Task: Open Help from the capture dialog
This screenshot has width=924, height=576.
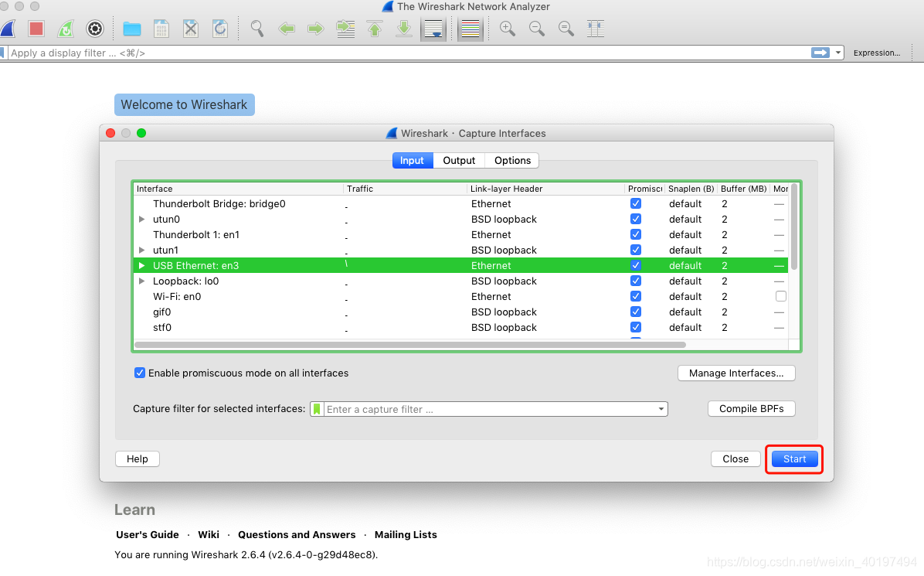Action: point(138,458)
